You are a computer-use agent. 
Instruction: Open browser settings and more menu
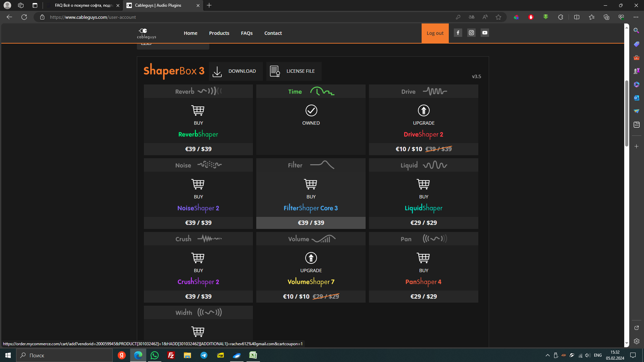coord(636,17)
